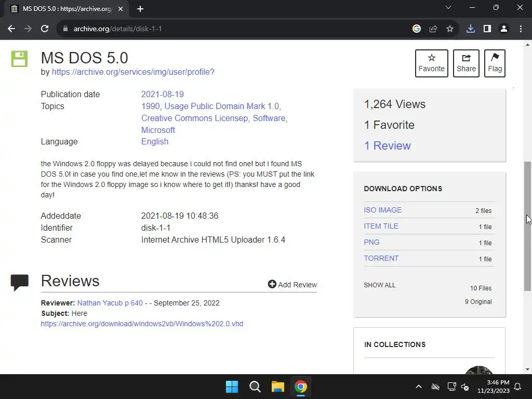Jump to the 1 Review link
532x399 pixels.
pos(388,146)
